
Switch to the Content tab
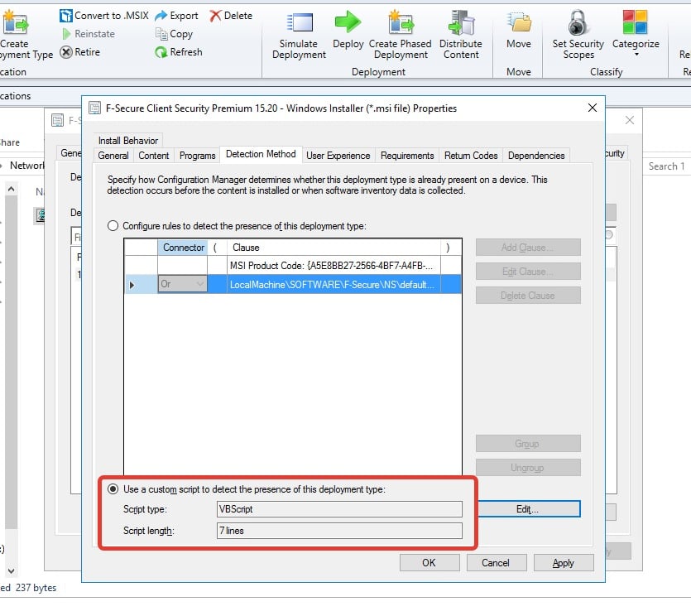coord(153,155)
